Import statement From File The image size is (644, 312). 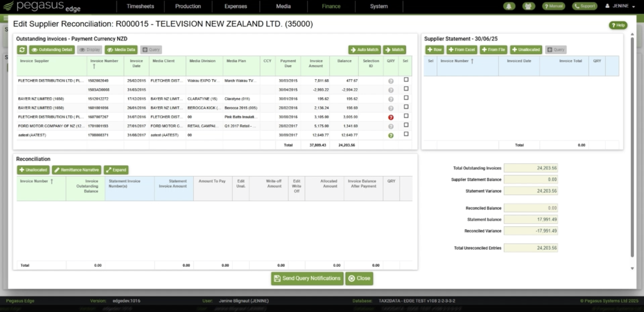click(x=493, y=50)
